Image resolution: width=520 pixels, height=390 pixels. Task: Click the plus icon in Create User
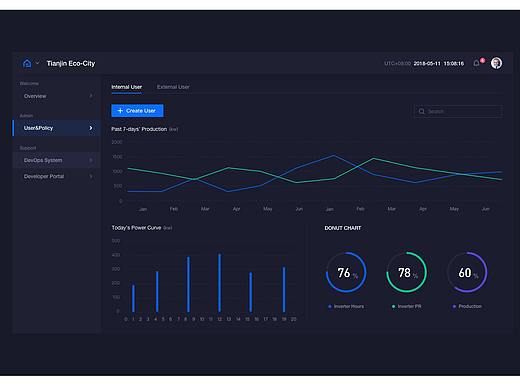point(120,111)
